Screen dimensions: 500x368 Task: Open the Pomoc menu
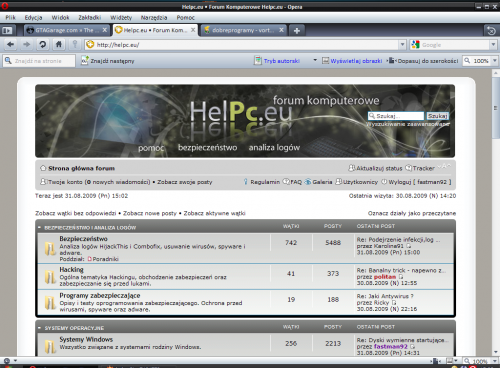coord(185,17)
